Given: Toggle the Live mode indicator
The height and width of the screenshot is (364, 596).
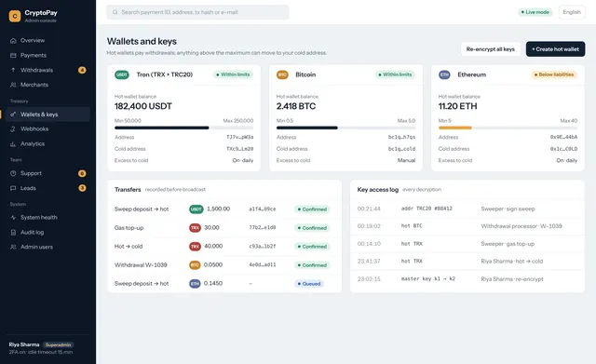Looking at the screenshot, I should pyautogui.click(x=535, y=12).
